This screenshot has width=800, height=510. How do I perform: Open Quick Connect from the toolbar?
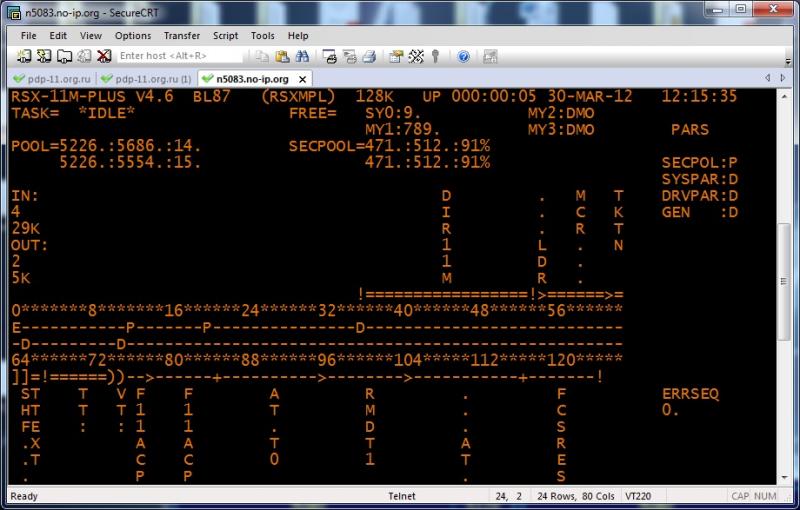pyautogui.click(x=43, y=56)
